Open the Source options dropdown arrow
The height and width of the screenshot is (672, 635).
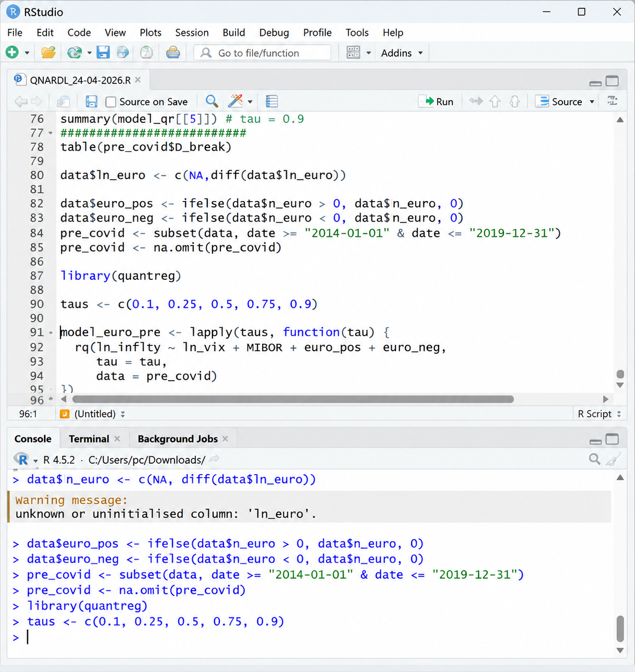point(592,102)
